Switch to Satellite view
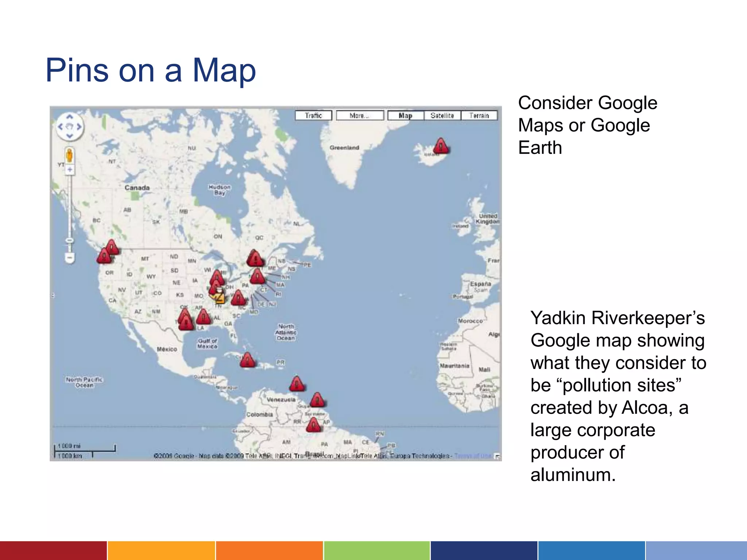This screenshot has height=560, width=747. (x=442, y=116)
